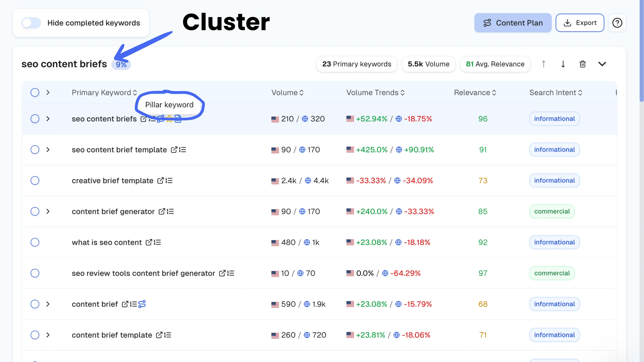Viewport: 644px width, 362px height.
Task: Select checkbox for seo content brief template
Action: pyautogui.click(x=35, y=150)
